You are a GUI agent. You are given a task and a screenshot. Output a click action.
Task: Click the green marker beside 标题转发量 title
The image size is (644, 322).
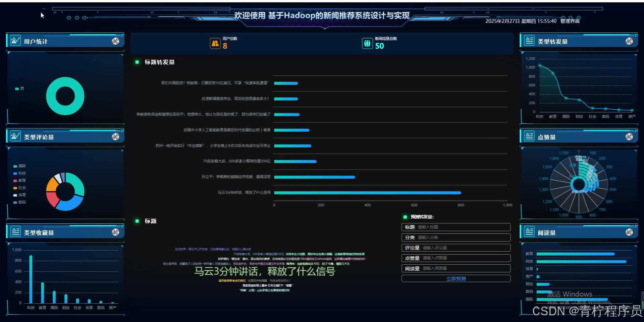[137, 62]
